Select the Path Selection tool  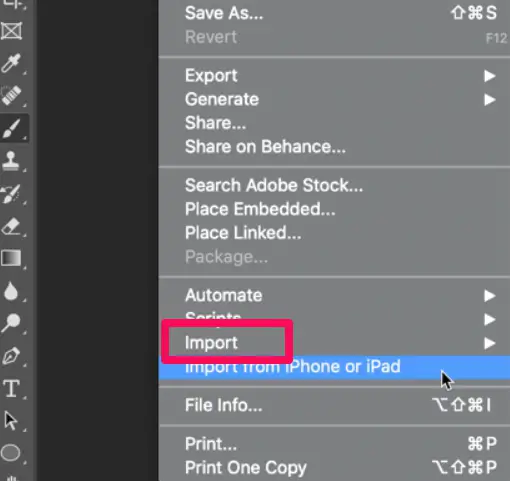11,420
